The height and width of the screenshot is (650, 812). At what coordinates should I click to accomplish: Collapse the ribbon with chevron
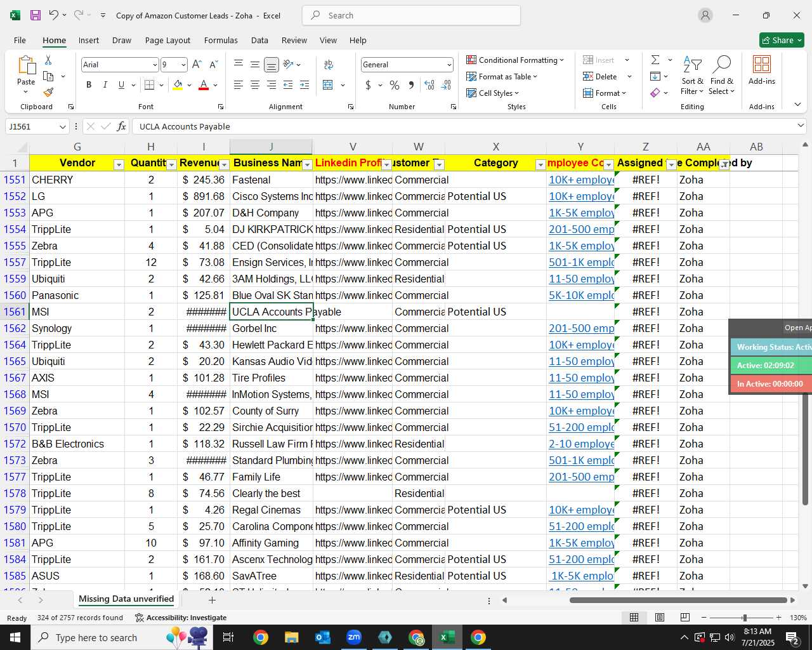click(x=797, y=105)
